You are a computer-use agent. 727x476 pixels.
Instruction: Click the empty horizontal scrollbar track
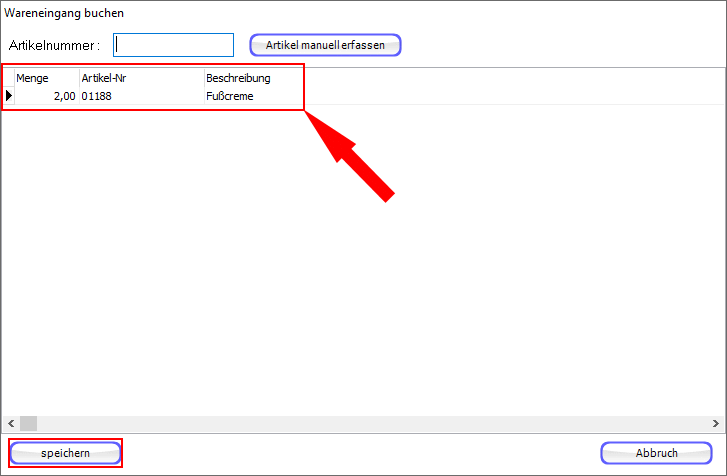point(370,423)
